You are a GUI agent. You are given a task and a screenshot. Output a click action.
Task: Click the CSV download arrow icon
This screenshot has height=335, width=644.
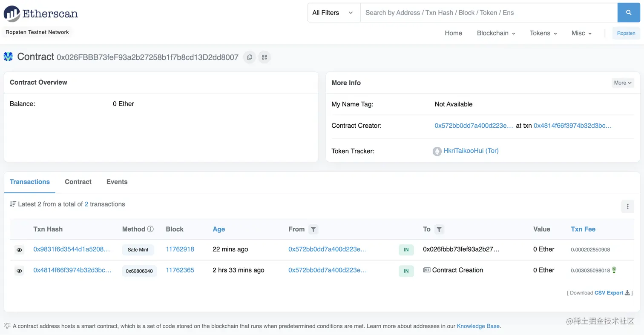click(x=627, y=293)
